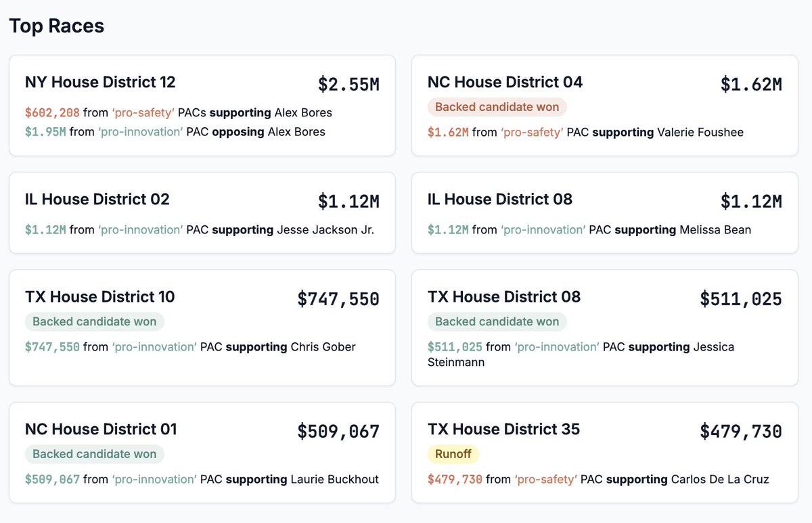Open the TX House District 08 title
812x523 pixels.
(x=504, y=297)
